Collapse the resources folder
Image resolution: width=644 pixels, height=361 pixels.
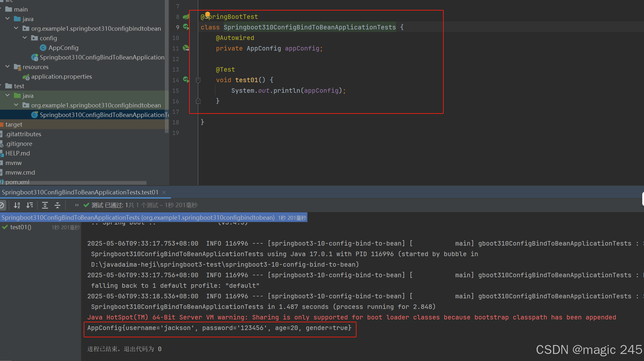click(x=8, y=67)
